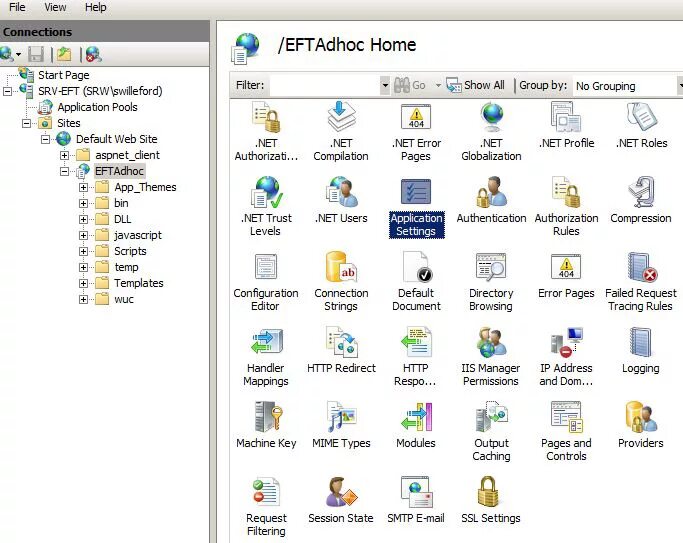Open .NET Compilation feature

point(341,132)
